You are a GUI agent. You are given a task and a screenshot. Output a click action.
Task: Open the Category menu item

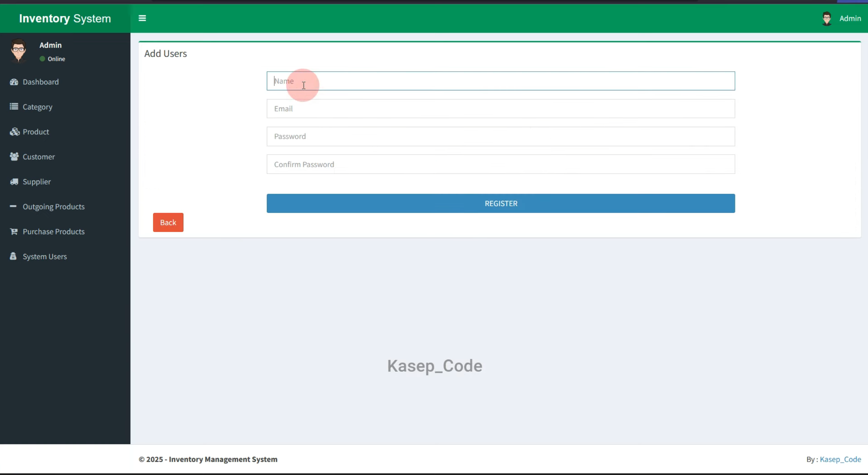pos(65,107)
